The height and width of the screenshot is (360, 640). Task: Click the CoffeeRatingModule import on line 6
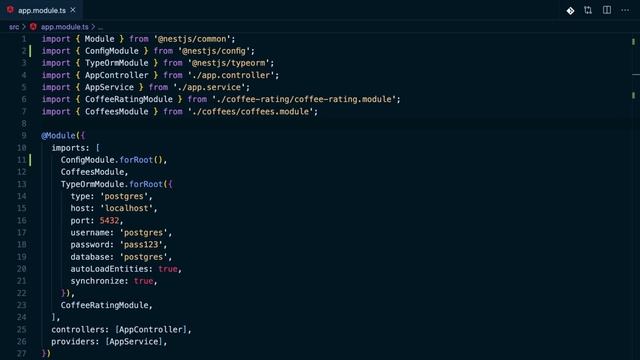tap(129, 100)
